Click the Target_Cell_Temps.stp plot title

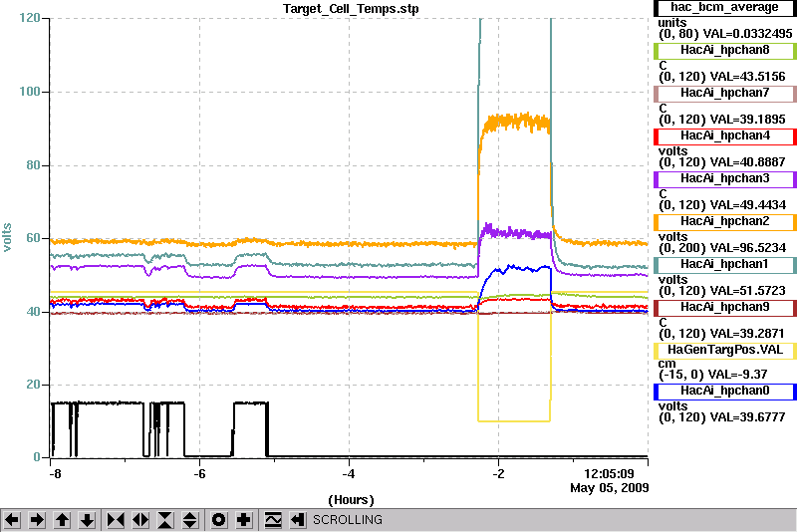[351, 9]
